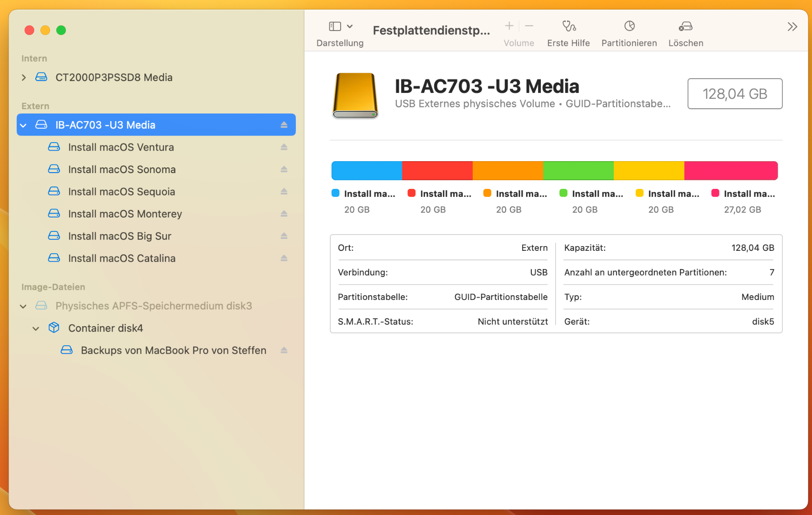812x515 pixels.
Task: Click the blue legend entry Install ma...
Action: [x=364, y=201]
